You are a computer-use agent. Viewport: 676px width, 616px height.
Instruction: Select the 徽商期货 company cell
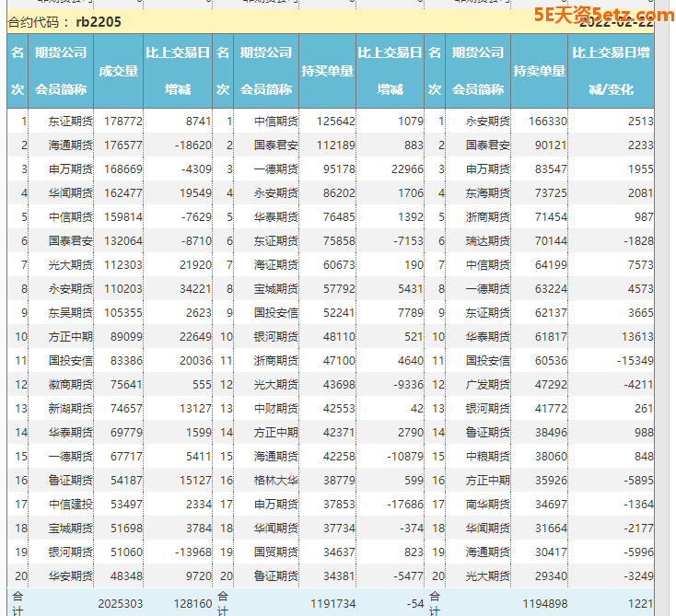tap(70, 384)
